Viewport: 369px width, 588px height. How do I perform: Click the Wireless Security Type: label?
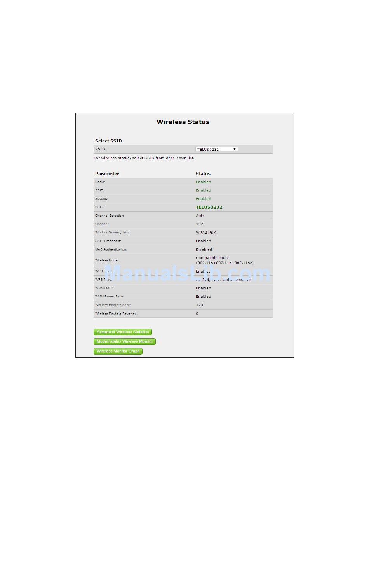113,233
